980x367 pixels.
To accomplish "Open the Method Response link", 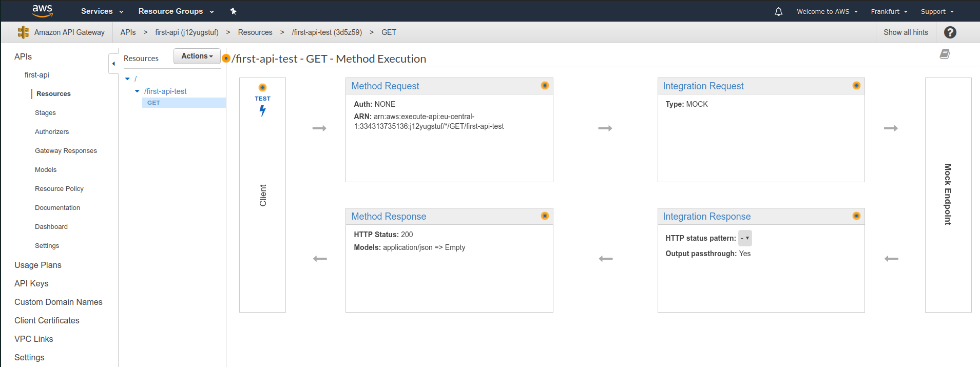I will coord(389,216).
